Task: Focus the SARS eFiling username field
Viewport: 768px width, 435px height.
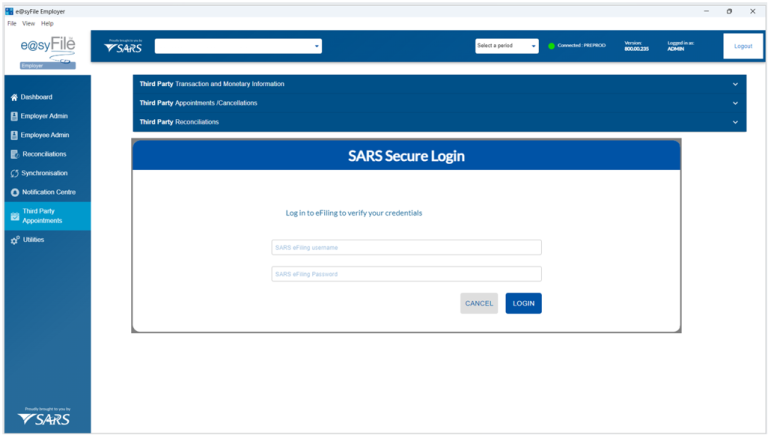Action: [407, 247]
